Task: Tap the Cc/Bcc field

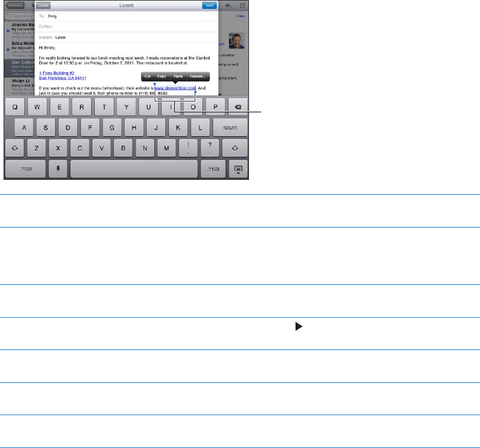Action: coord(127,27)
